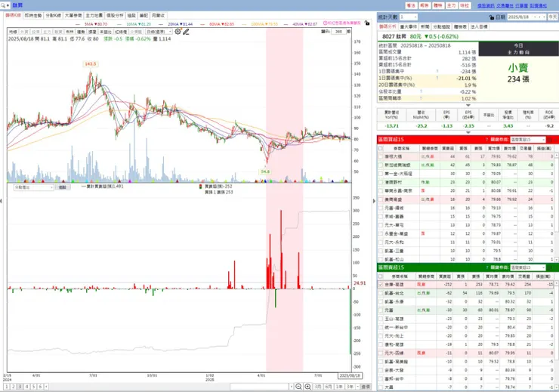This screenshot has width=559, height=392.
Task: Click help question mark in green sell header
Action: (486, 267)
